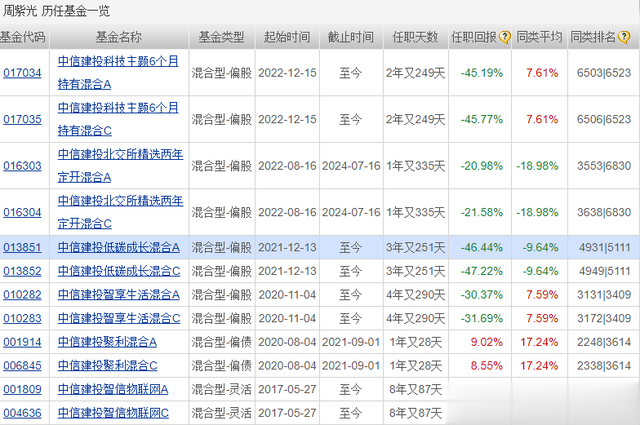
Task: Click the 同类排名 header text
Action: (x=593, y=37)
